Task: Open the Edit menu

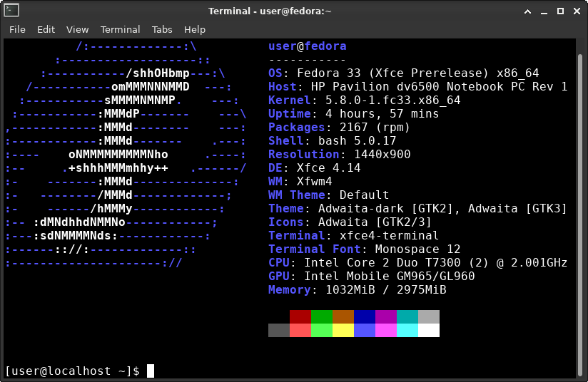Action: (46, 30)
